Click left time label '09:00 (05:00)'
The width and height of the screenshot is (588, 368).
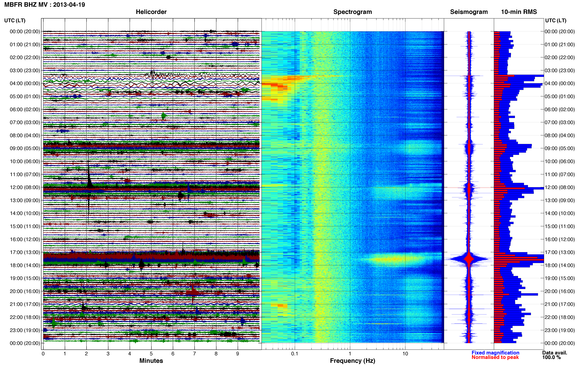click(x=25, y=148)
